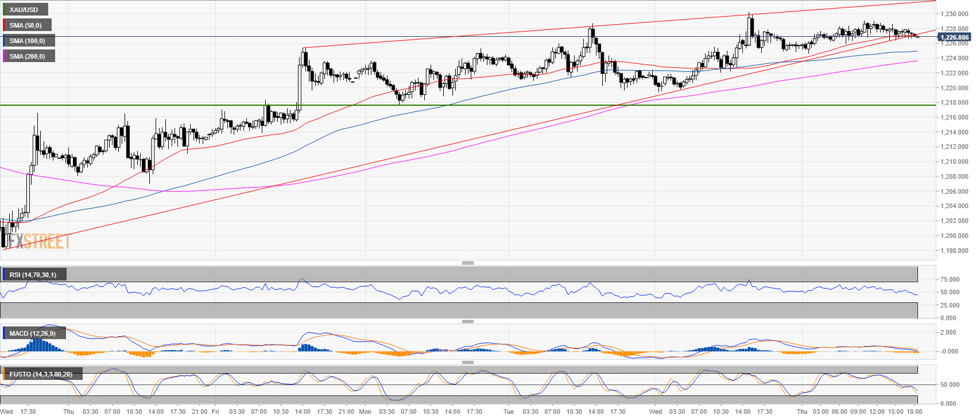Grab the resize handle above the RSI panel
The height and width of the screenshot is (419, 980).
tap(467, 263)
